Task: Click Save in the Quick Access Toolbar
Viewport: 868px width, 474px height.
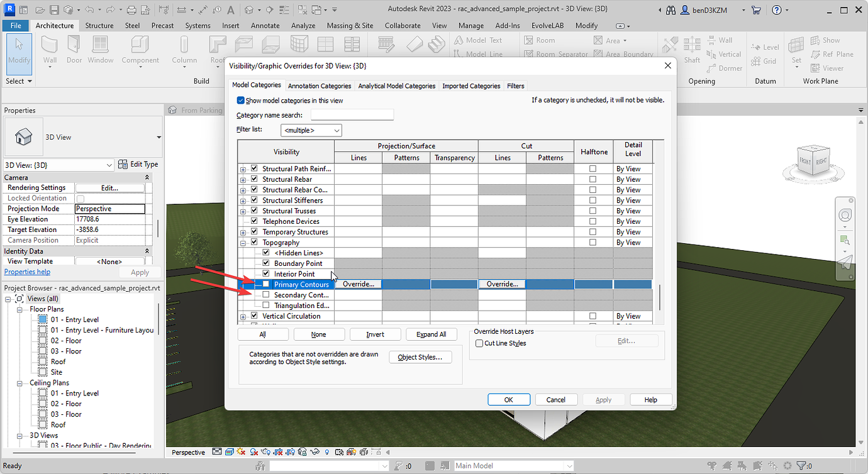Action: 55,9
